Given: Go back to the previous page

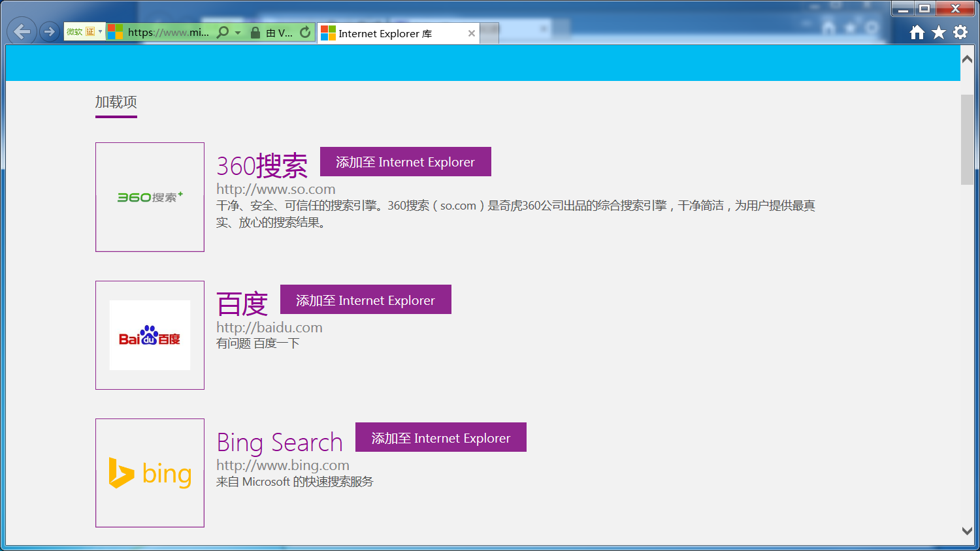Looking at the screenshot, I should 22,31.
